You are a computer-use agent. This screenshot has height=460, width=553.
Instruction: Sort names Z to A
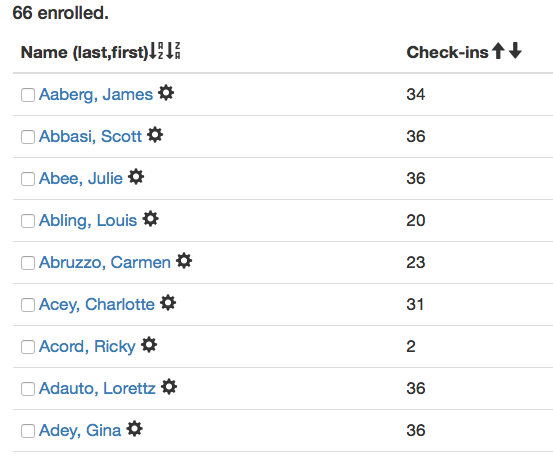(173, 51)
